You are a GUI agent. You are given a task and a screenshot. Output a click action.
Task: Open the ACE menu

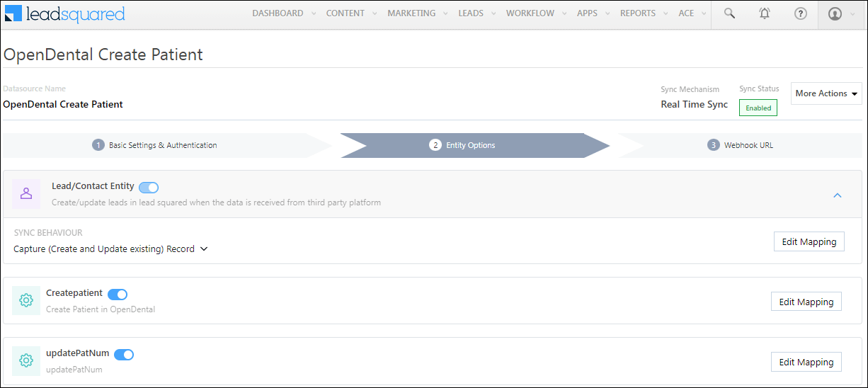691,13
